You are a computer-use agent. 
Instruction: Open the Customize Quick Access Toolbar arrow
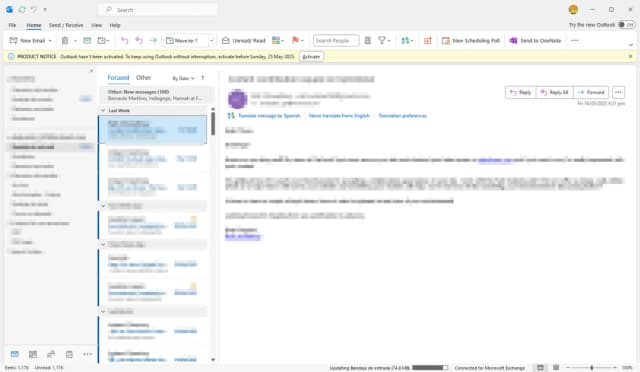click(45, 9)
